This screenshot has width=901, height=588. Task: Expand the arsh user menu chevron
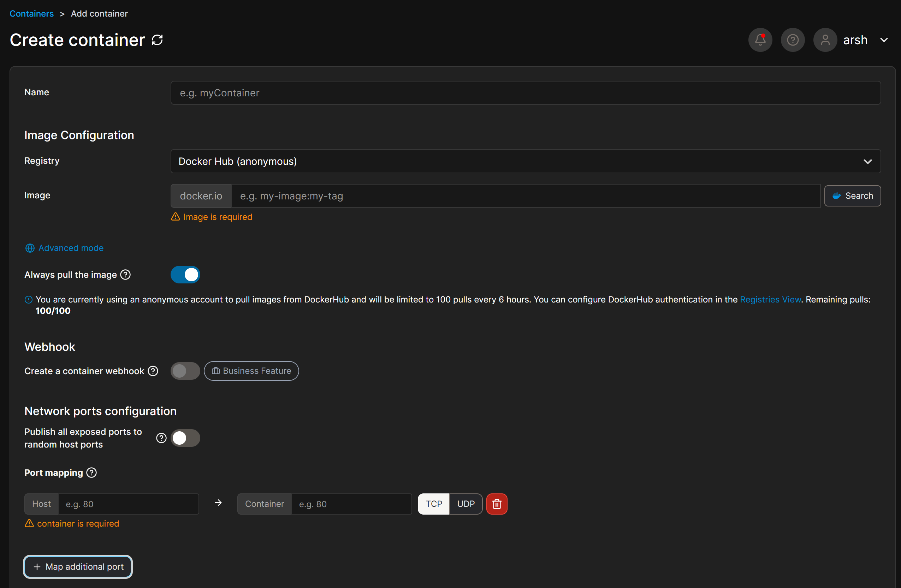pos(884,40)
